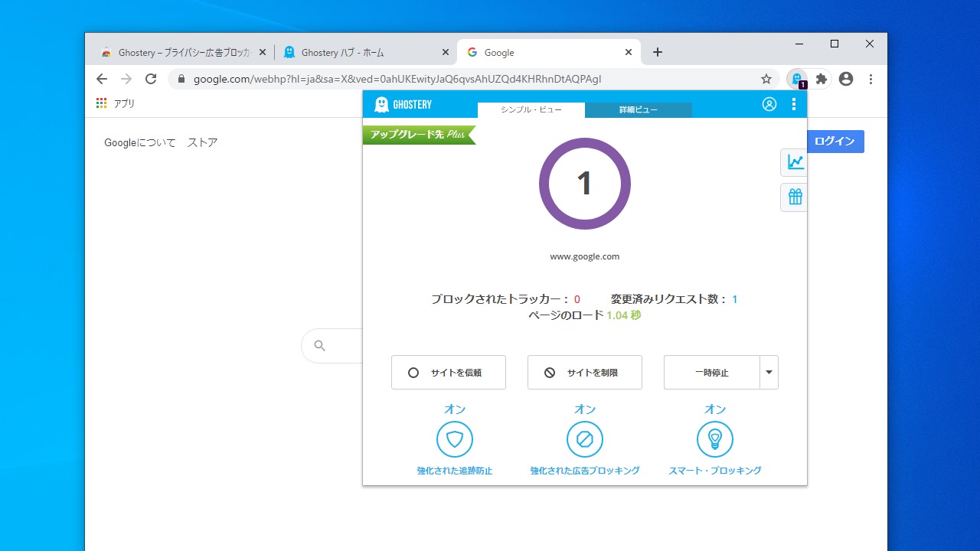Click 一時停止 pause button
The image size is (980, 551).
pos(712,373)
